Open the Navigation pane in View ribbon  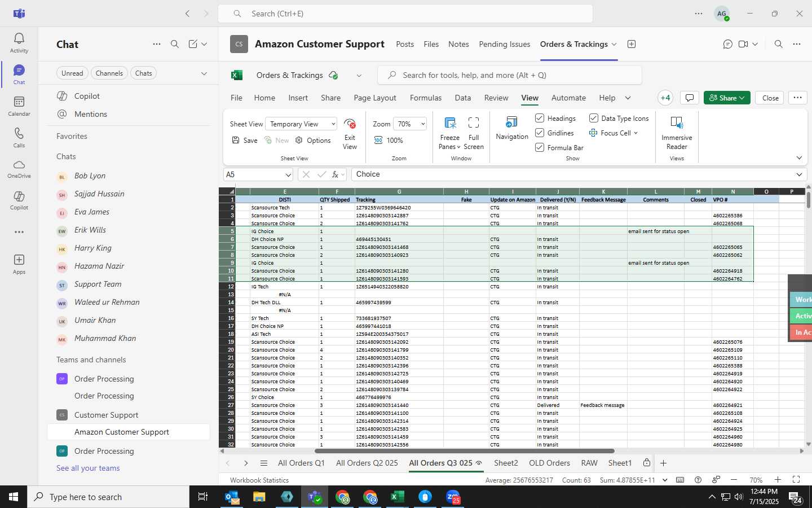tap(511, 129)
